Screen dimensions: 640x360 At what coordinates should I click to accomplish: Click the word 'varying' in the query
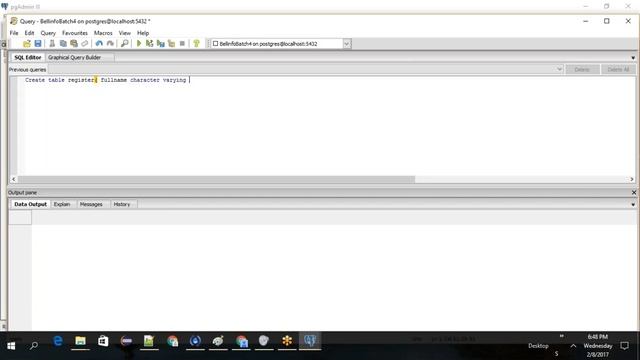[174, 80]
